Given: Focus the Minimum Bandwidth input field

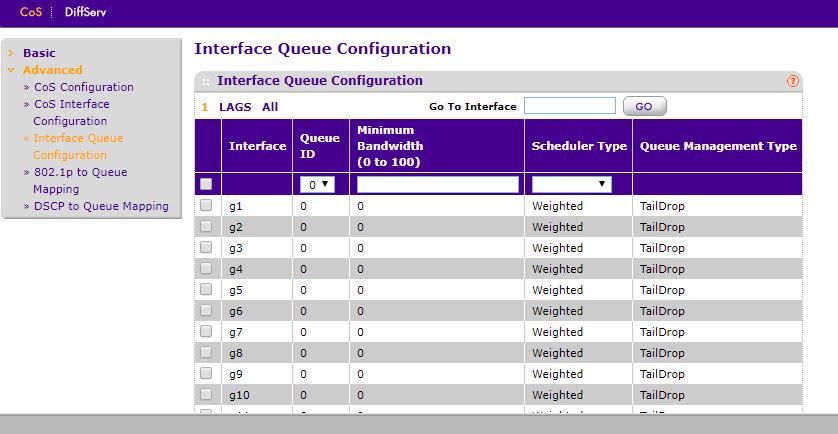Looking at the screenshot, I should pyautogui.click(x=438, y=184).
